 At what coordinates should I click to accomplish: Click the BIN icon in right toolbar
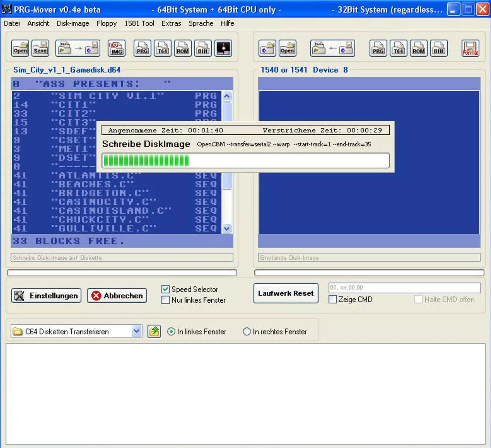click(x=439, y=49)
